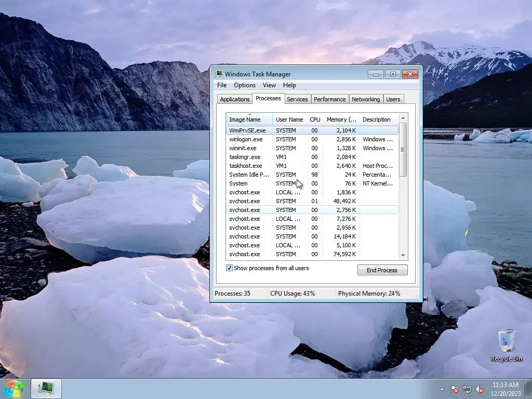Screen dimensions: 532x399
Task: Open the File menu
Action: (x=222, y=85)
